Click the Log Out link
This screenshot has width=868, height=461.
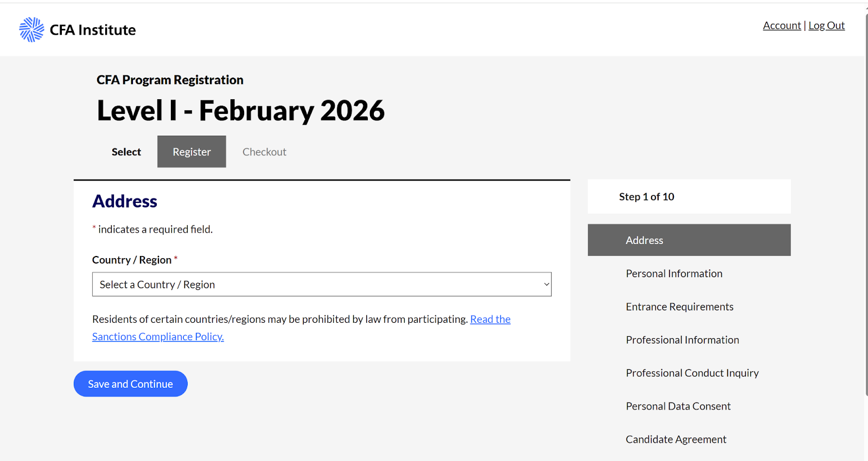(x=827, y=25)
